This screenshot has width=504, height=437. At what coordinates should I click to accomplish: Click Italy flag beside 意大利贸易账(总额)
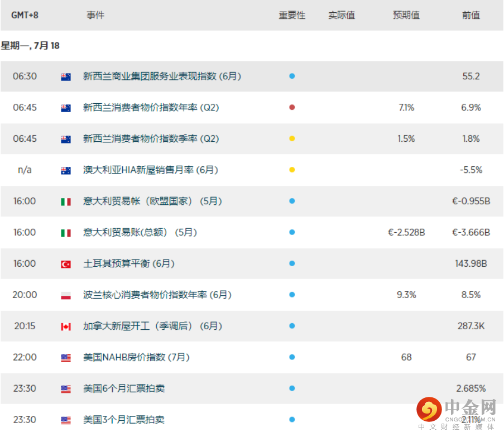(x=66, y=233)
